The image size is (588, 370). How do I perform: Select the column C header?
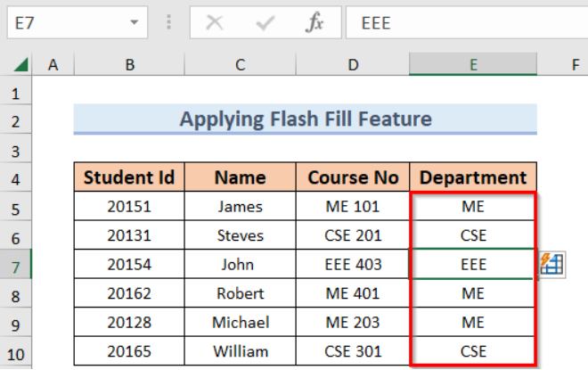point(240,64)
